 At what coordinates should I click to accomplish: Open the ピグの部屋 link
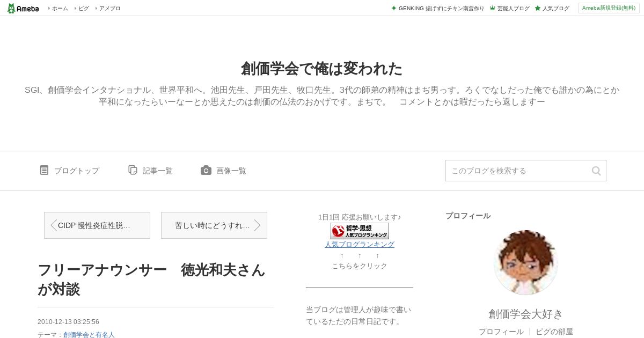tap(554, 332)
